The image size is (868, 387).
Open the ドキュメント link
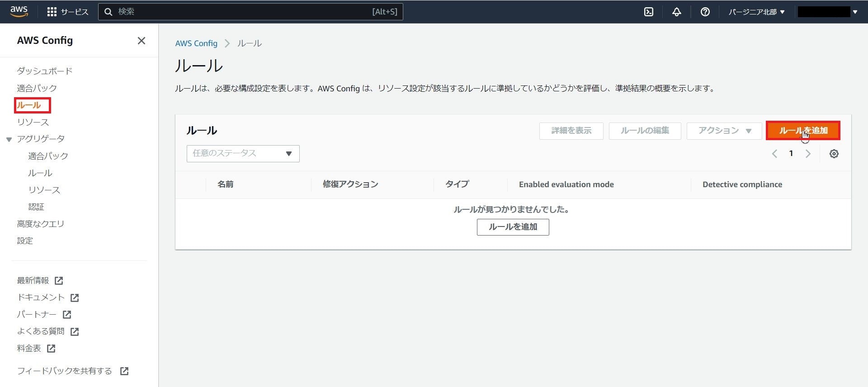point(41,297)
